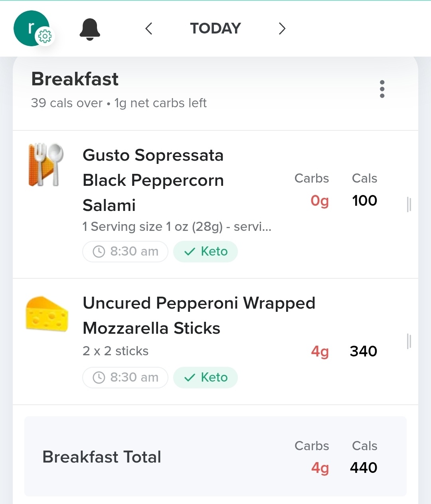The height and width of the screenshot is (504, 431).
Task: Tap the cheese wedge food icon
Action: (47, 314)
